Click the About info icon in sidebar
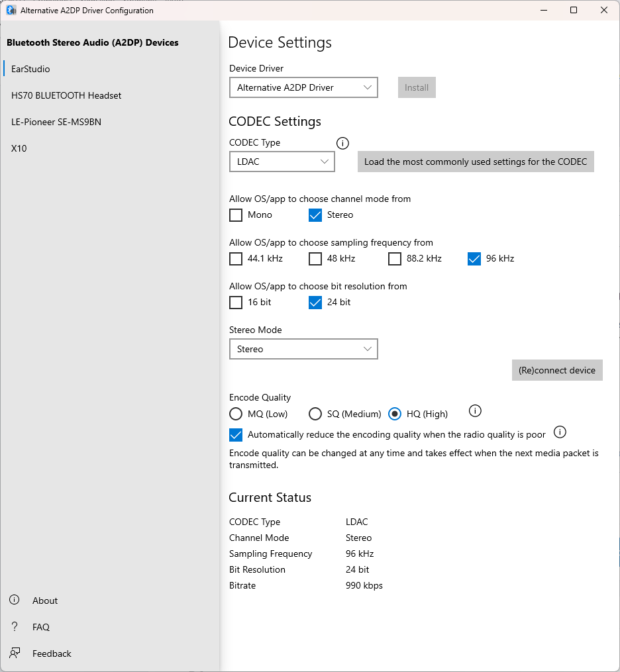 click(x=14, y=600)
